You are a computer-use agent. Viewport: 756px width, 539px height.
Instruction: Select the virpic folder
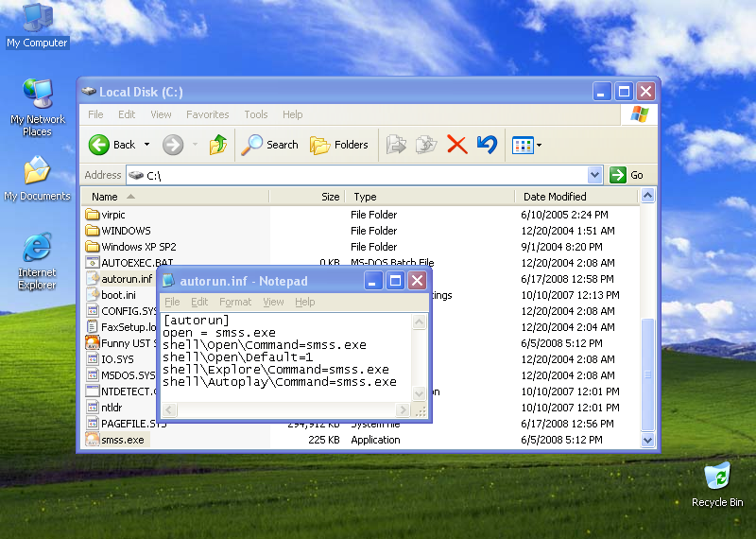[112, 215]
